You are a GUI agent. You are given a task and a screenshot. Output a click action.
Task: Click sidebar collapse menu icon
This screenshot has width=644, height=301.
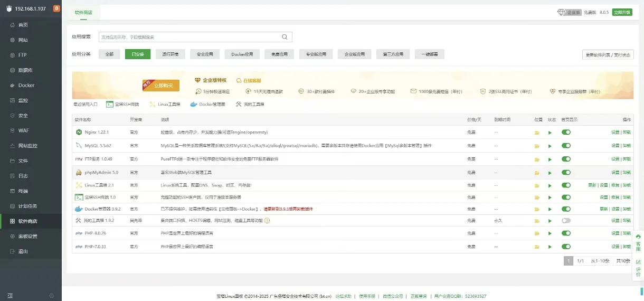pos(10,295)
